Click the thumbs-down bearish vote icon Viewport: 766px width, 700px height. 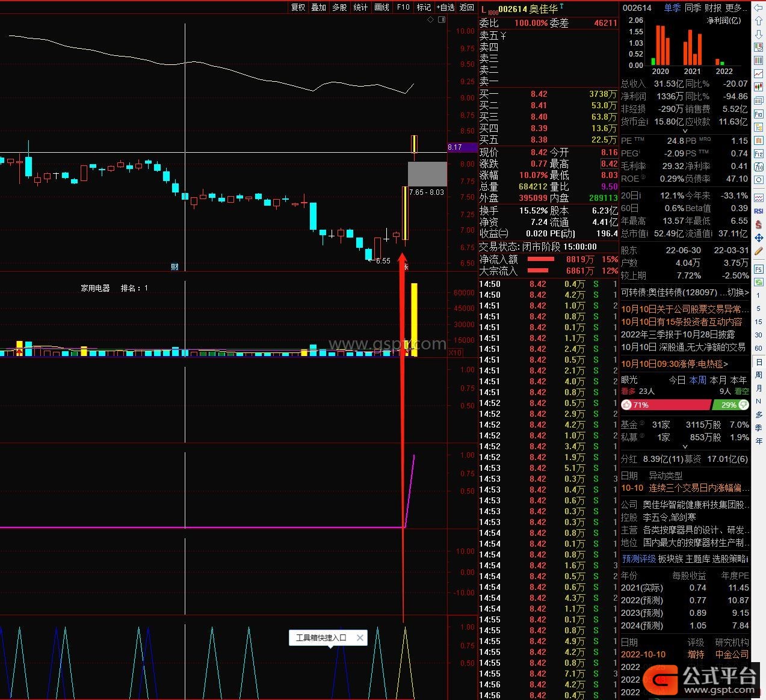click(744, 405)
